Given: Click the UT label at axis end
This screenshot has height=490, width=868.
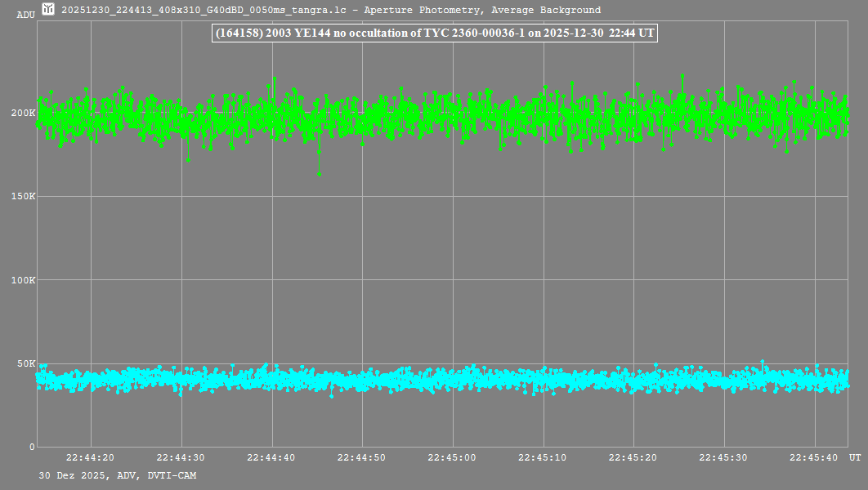Looking at the screenshot, I should 854,458.
